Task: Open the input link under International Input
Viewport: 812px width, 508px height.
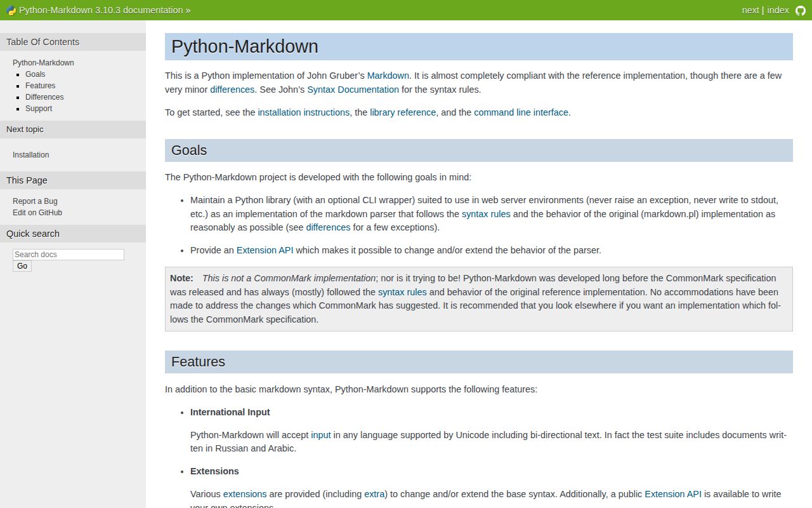Action: pos(321,435)
